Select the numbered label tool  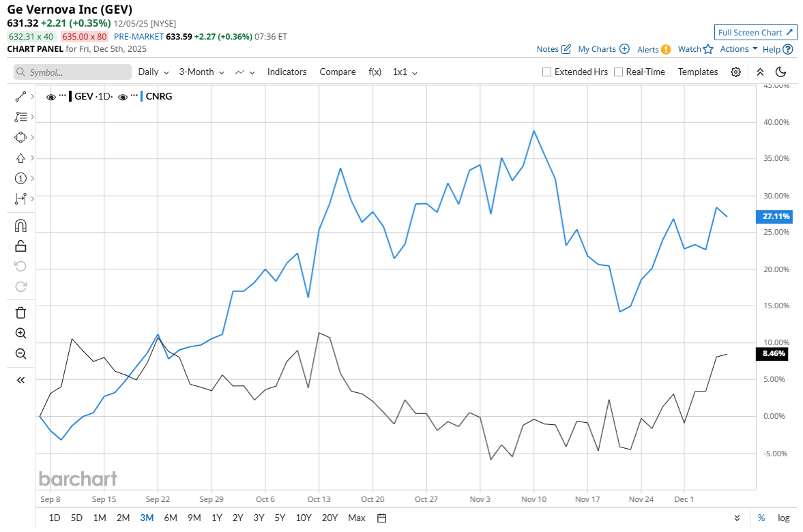point(20,178)
